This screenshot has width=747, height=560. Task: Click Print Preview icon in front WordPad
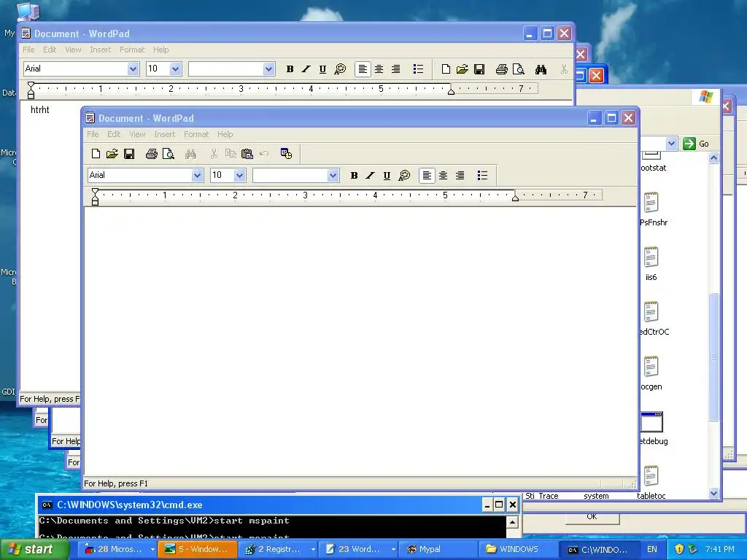pos(169,154)
